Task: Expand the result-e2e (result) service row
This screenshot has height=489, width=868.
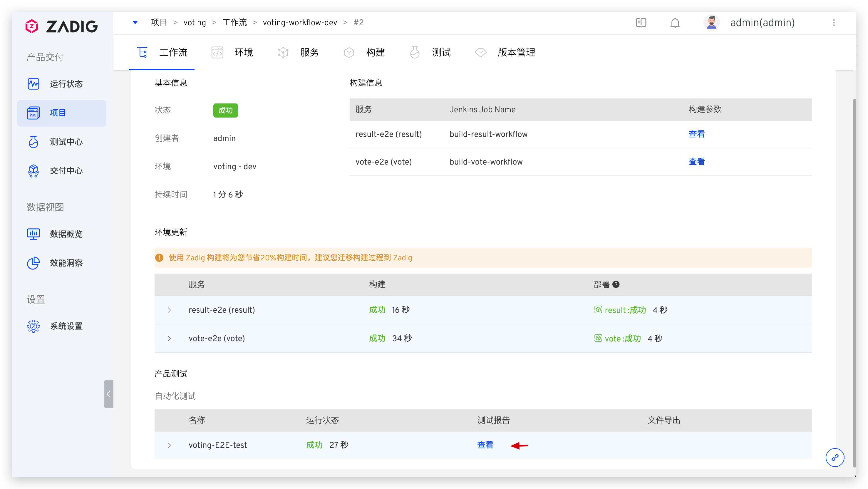Action: click(169, 310)
